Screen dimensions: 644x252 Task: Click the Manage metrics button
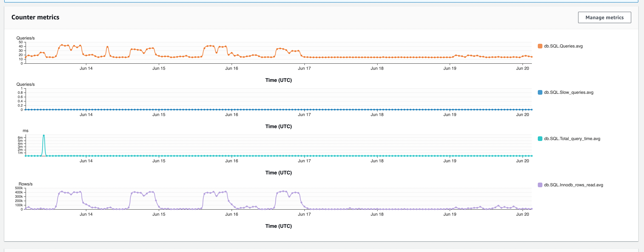click(604, 18)
